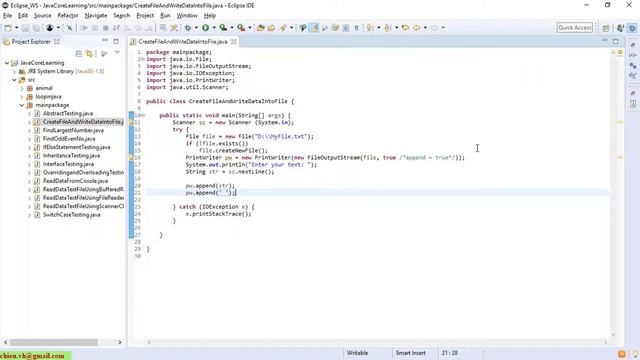Click the Save toolbar icon
The width and height of the screenshot is (640, 360).
tap(25, 28)
